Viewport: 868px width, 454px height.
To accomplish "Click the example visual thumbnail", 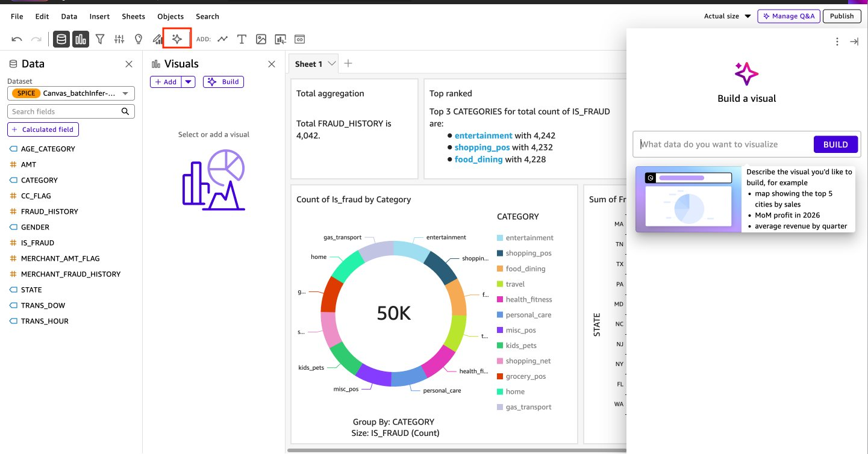I will (688, 199).
